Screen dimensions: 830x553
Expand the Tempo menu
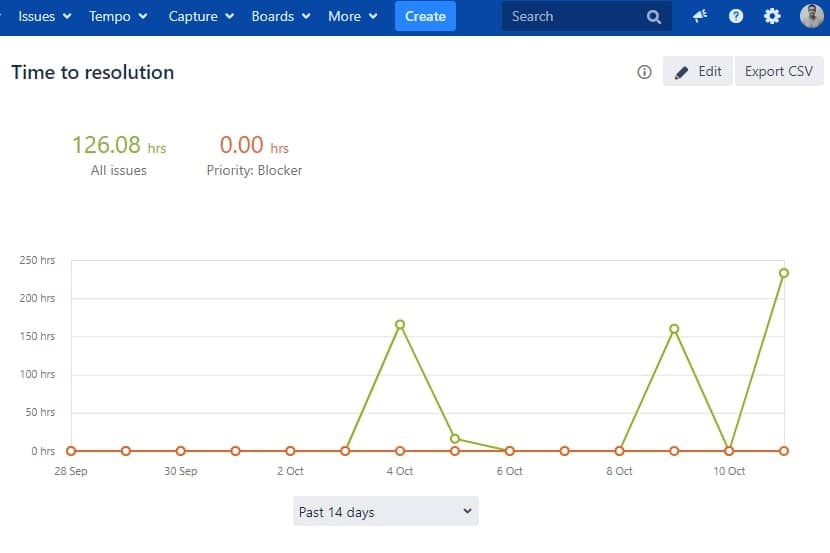tap(118, 16)
